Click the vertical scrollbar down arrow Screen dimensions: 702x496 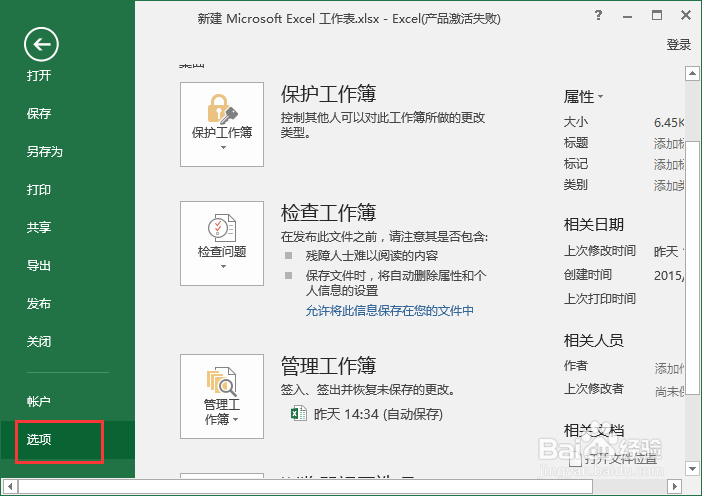pyautogui.click(x=692, y=469)
